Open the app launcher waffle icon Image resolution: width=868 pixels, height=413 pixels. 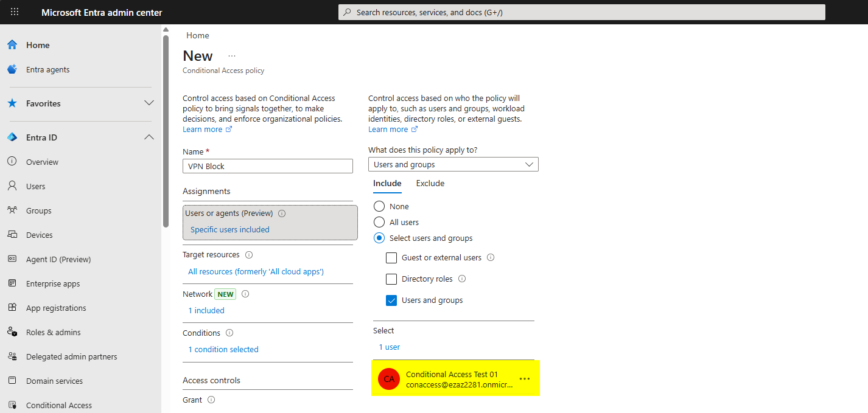pos(15,12)
